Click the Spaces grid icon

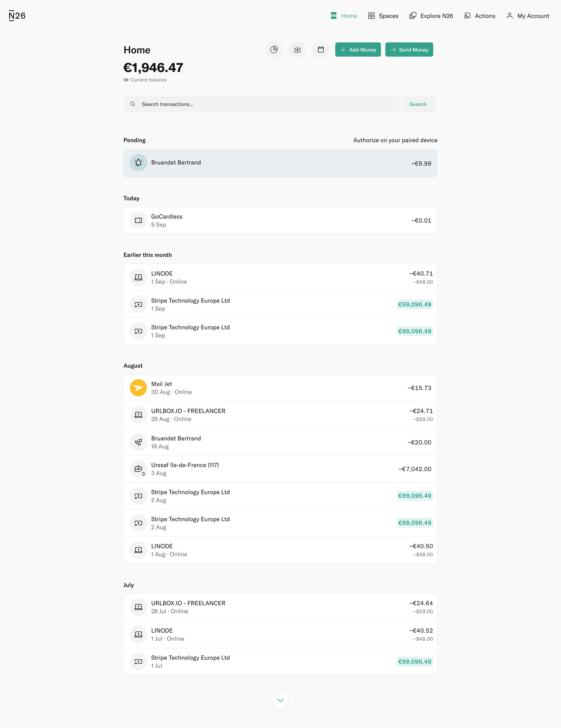click(x=371, y=15)
